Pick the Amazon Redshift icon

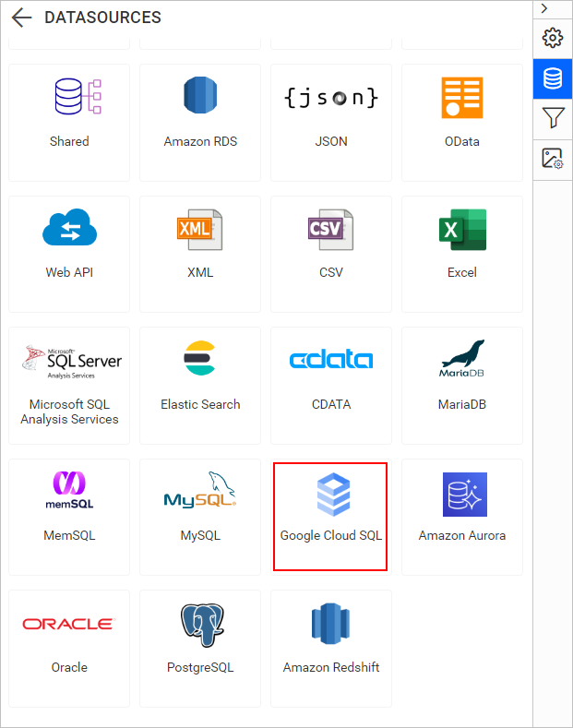(330, 624)
